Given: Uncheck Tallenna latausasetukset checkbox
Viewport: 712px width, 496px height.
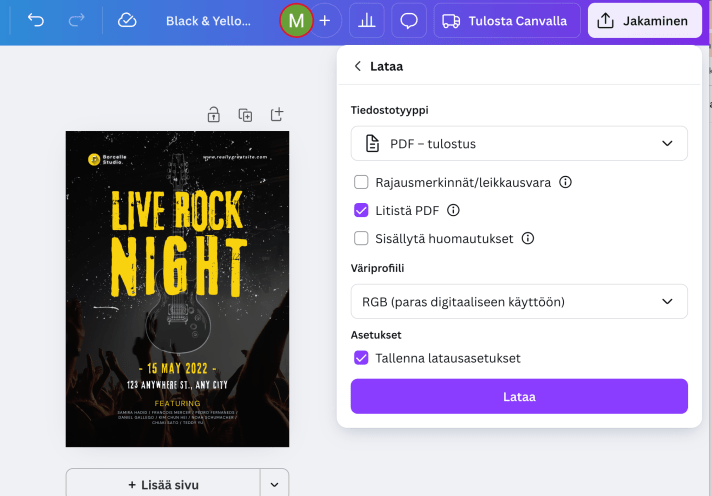Looking at the screenshot, I should coord(361,358).
